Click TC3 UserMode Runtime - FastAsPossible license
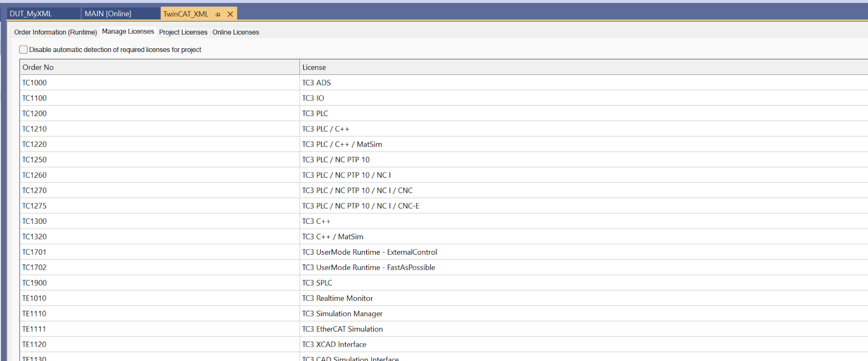 [584, 267]
